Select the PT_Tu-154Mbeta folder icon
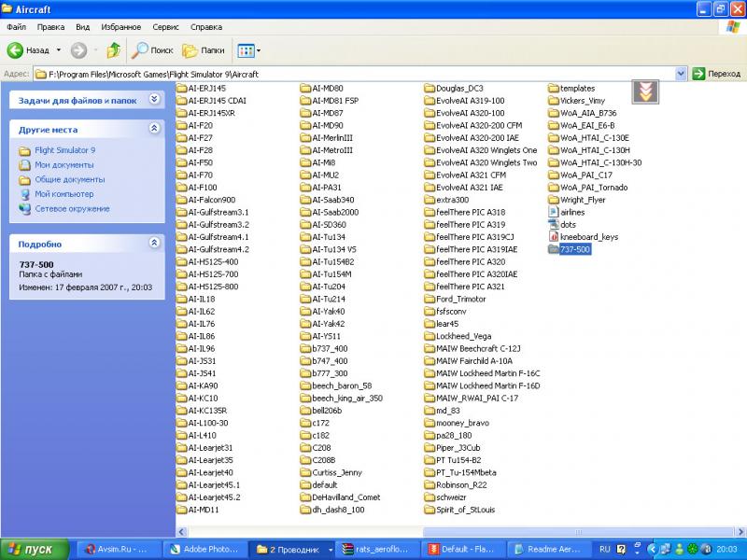The width and height of the screenshot is (747, 560). [430, 472]
